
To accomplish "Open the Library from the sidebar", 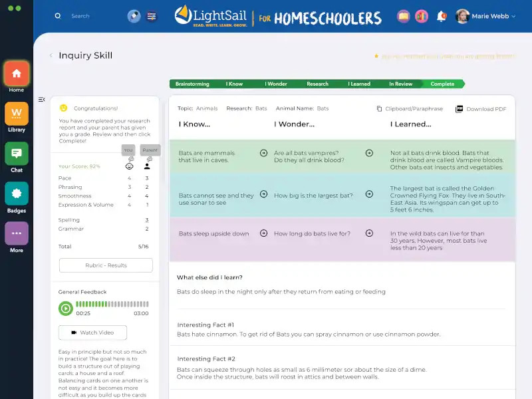I will [17, 114].
